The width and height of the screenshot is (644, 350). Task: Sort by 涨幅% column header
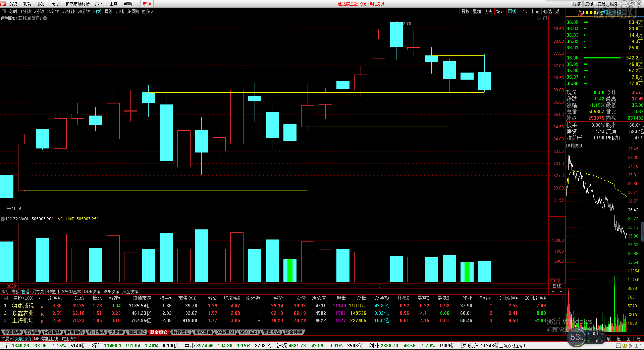pos(55,298)
